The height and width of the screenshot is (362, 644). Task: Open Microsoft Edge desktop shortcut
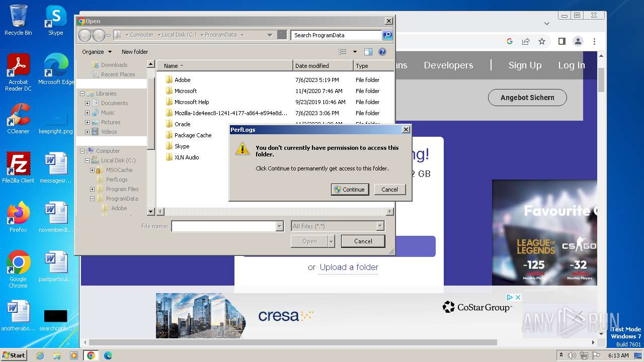pyautogui.click(x=56, y=69)
